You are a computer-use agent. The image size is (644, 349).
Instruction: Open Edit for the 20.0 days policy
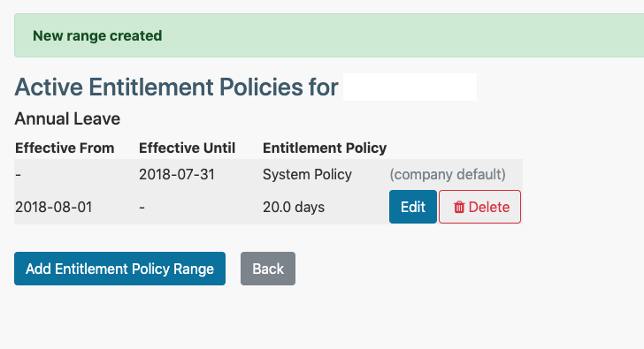point(413,207)
